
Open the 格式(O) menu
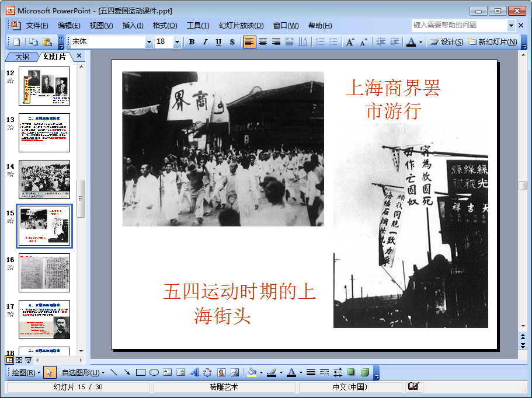165,26
